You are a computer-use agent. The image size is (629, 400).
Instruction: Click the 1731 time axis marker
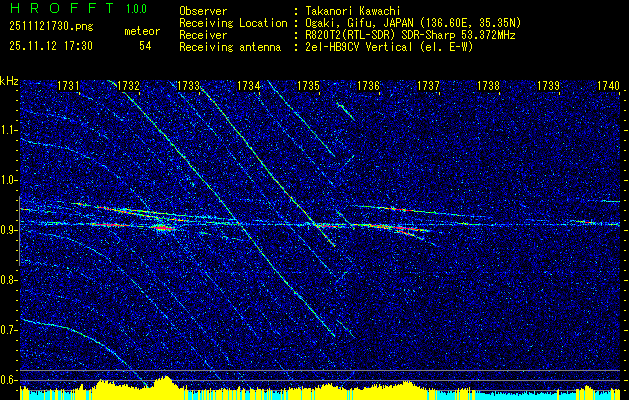[68, 86]
